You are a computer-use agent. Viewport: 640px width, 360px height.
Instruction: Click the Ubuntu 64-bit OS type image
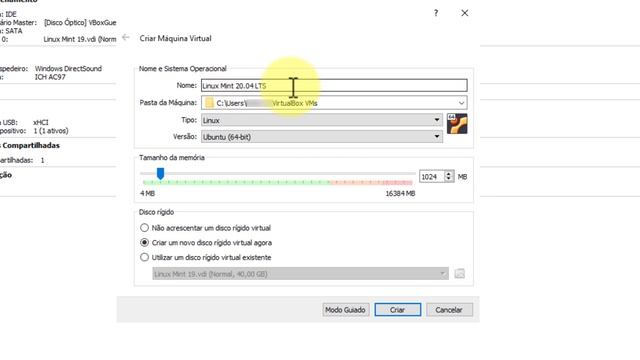tap(457, 124)
